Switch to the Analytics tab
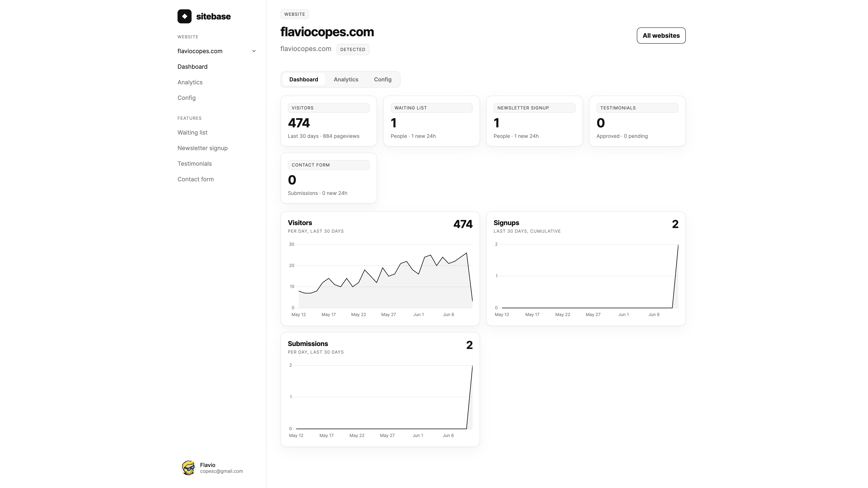The height and width of the screenshot is (488, 868). 346,79
